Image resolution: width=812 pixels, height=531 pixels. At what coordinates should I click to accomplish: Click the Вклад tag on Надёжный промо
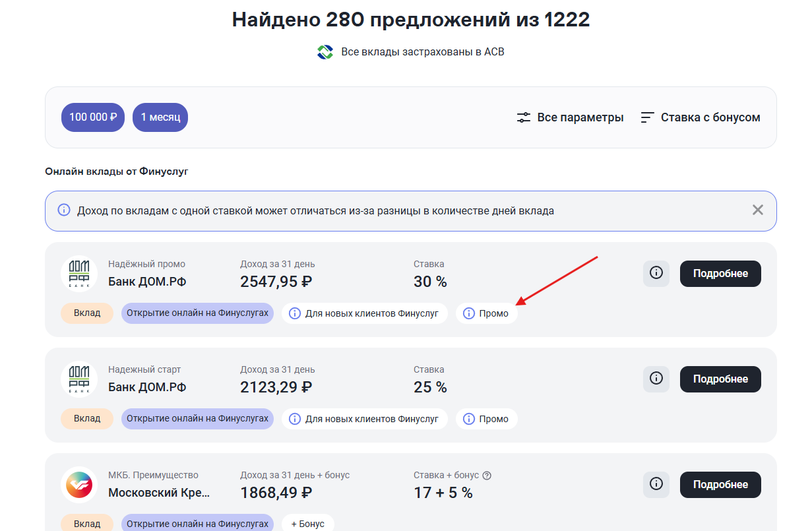pyautogui.click(x=87, y=313)
